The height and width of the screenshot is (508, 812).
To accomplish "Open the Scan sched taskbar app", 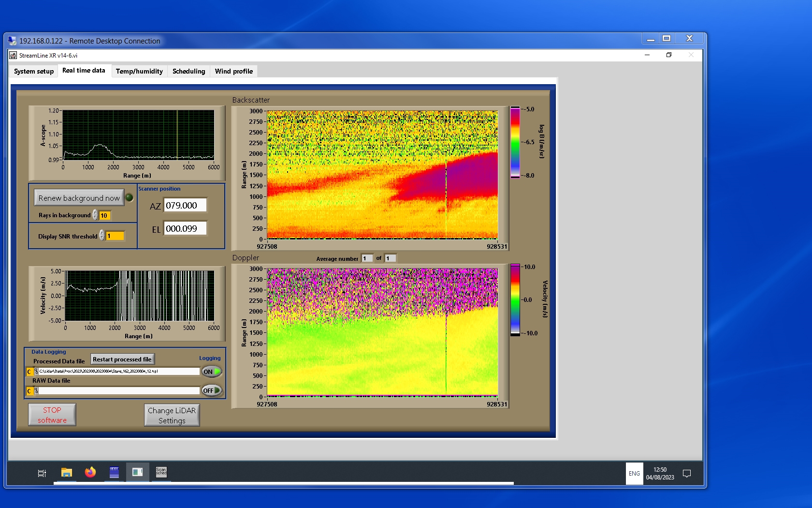I will (161, 472).
